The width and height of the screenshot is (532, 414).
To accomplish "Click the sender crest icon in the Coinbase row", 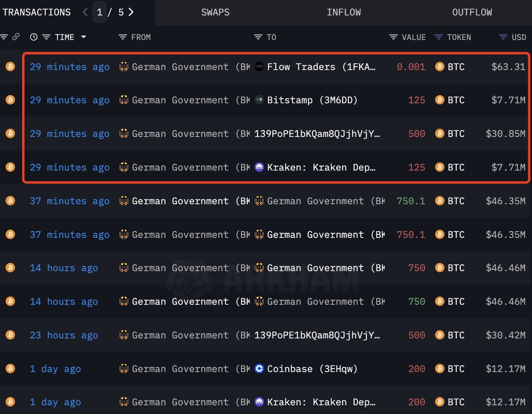I will (x=124, y=368).
